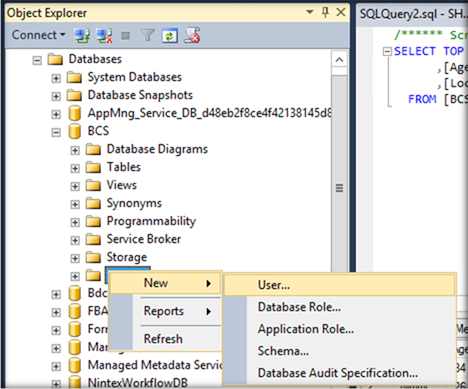Screen dimensions: 468x389
Task: Expand the Database Diagrams folder
Action: click(x=75, y=150)
